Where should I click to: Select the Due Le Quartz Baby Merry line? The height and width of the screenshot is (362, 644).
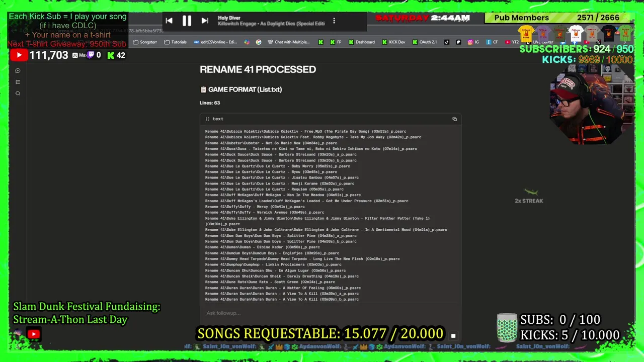coord(278,166)
